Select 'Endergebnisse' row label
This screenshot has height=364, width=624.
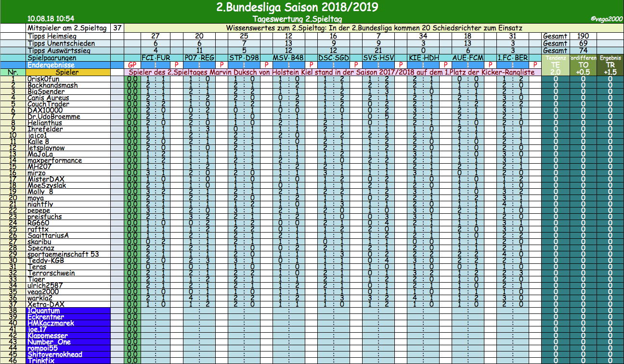(x=51, y=65)
